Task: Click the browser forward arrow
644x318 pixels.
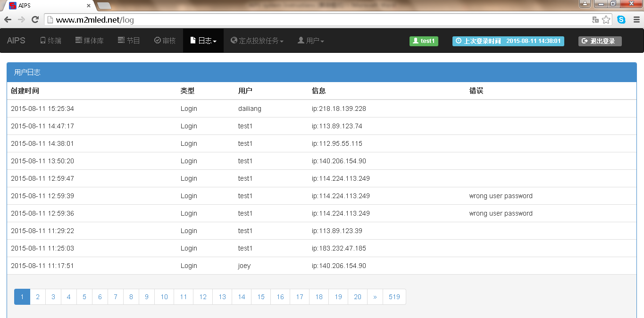Action: tap(21, 20)
